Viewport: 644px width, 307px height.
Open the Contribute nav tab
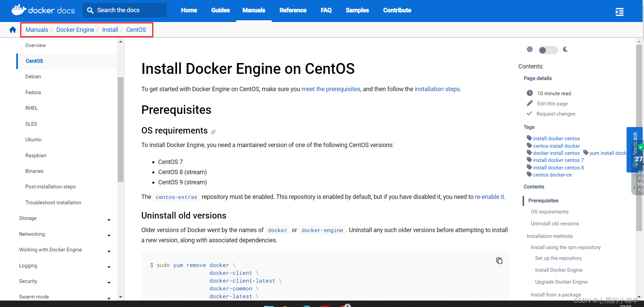click(x=397, y=11)
